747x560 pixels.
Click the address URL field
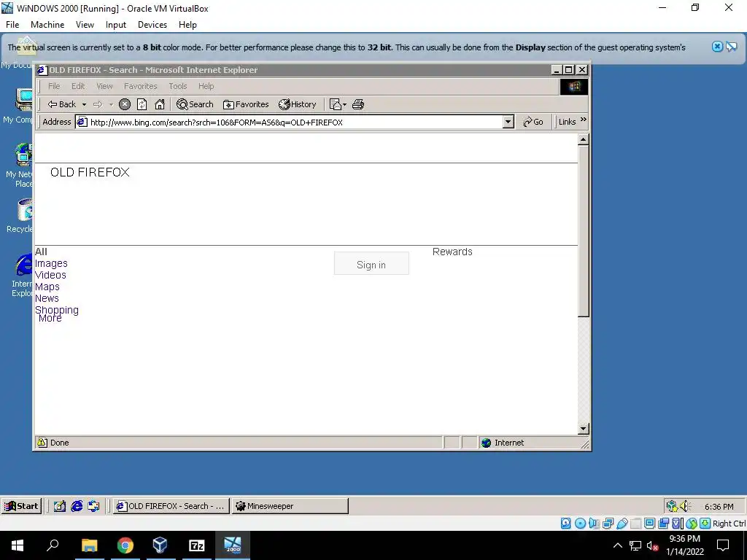pos(290,122)
